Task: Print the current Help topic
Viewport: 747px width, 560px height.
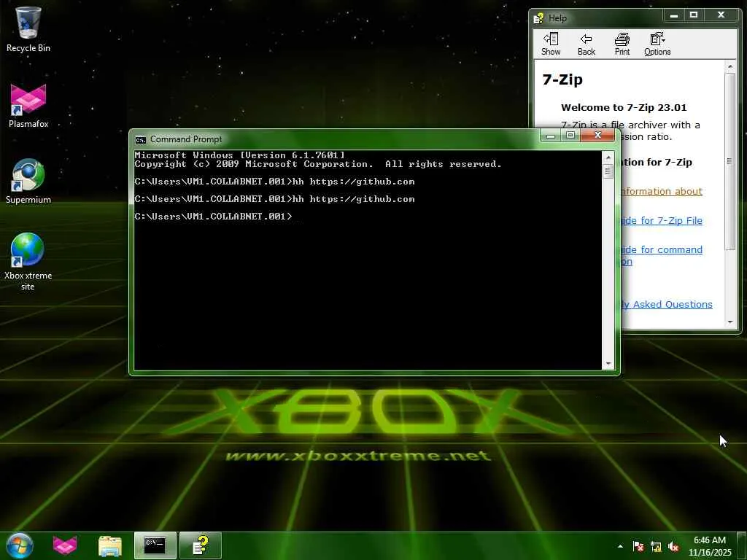Action: [x=622, y=44]
